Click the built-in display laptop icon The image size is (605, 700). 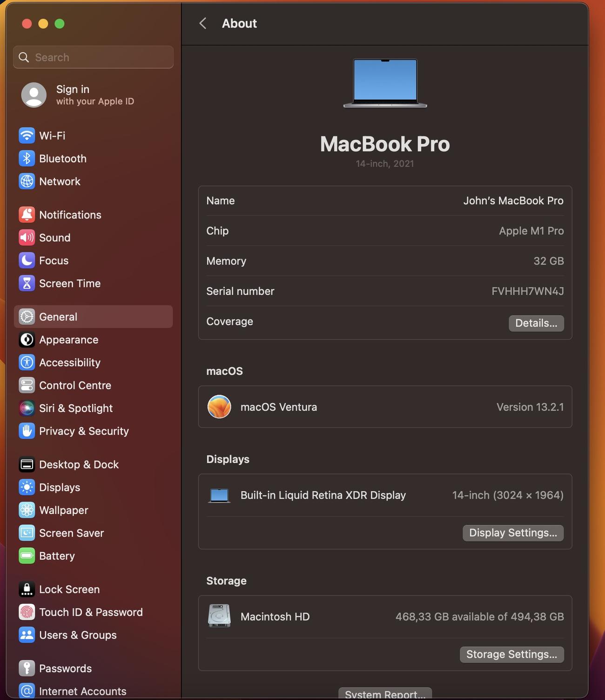pyautogui.click(x=219, y=496)
